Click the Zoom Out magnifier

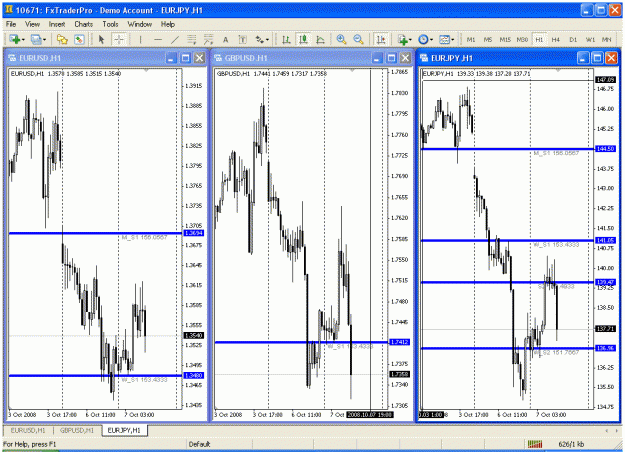[x=358, y=39]
